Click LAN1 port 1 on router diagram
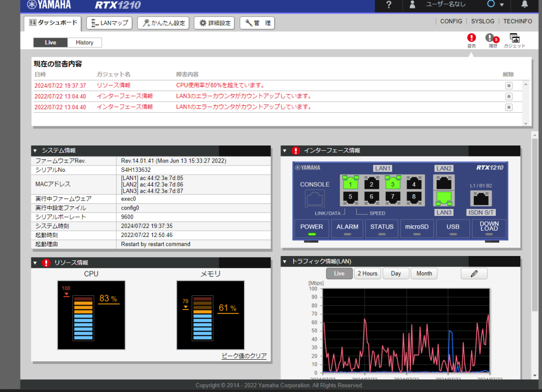This screenshot has height=392, width=542. tap(350, 184)
